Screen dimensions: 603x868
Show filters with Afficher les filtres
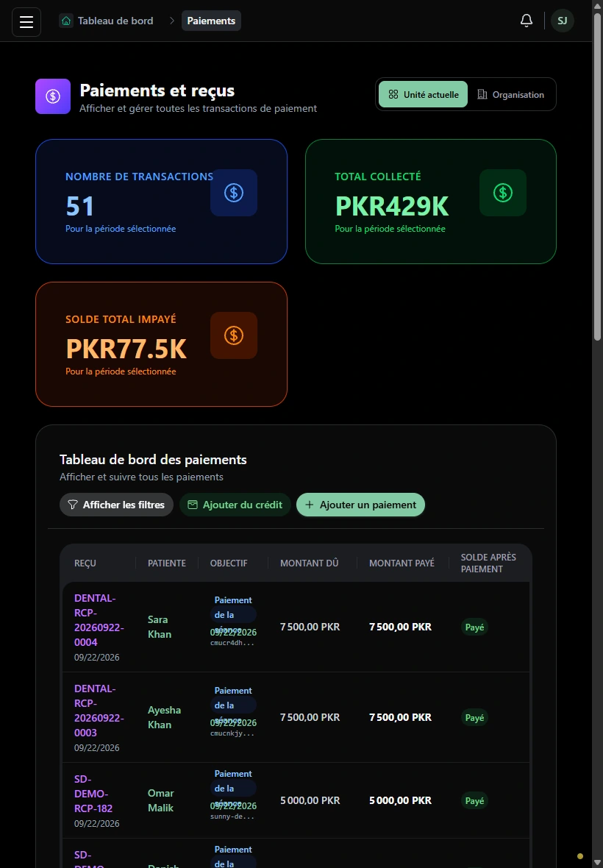pos(116,505)
